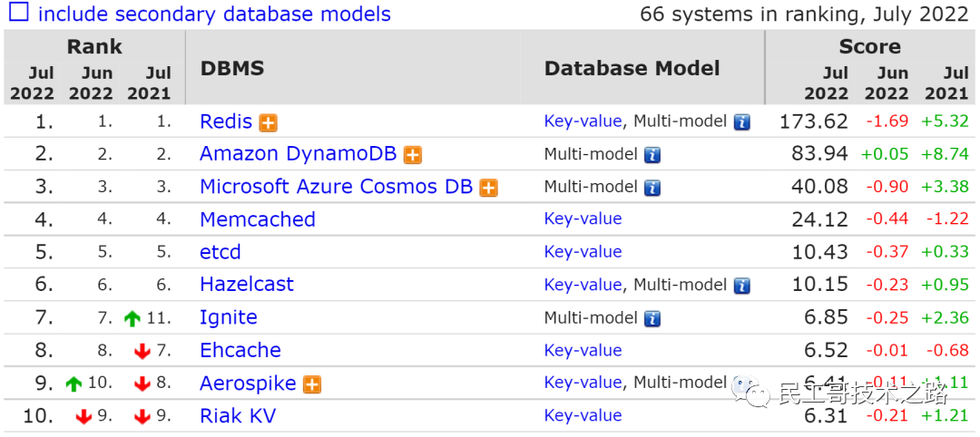Open the Memcached DBMS link
The image size is (980, 437).
click(x=258, y=219)
